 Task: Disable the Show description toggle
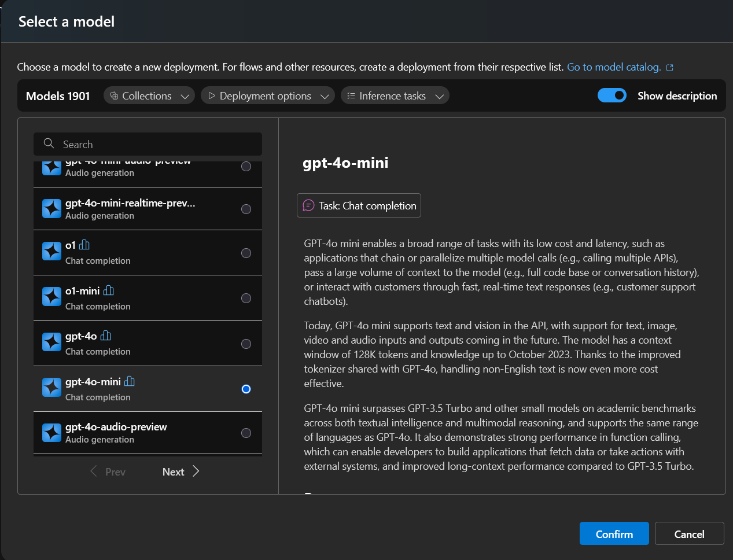(x=612, y=95)
